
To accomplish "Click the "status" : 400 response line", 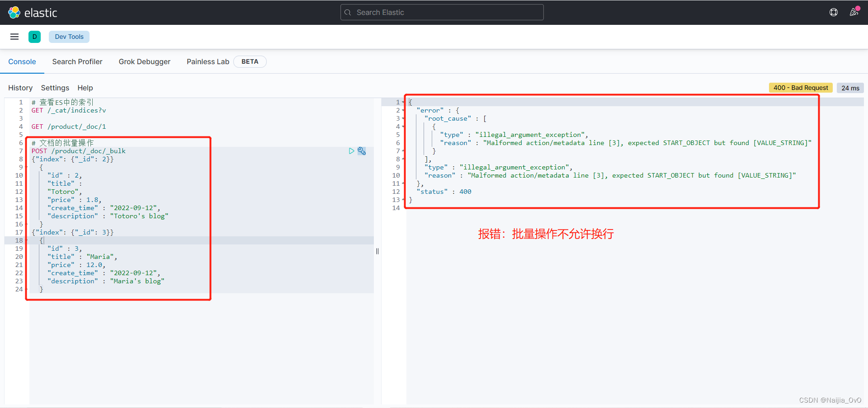I will tap(444, 192).
